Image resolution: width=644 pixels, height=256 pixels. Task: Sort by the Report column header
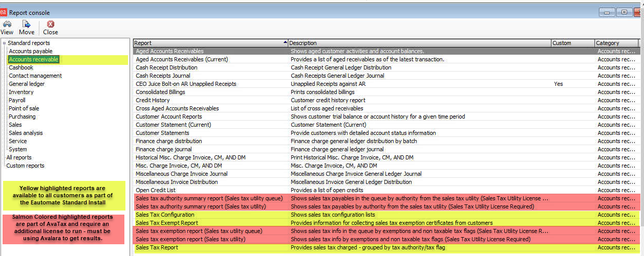coord(210,43)
